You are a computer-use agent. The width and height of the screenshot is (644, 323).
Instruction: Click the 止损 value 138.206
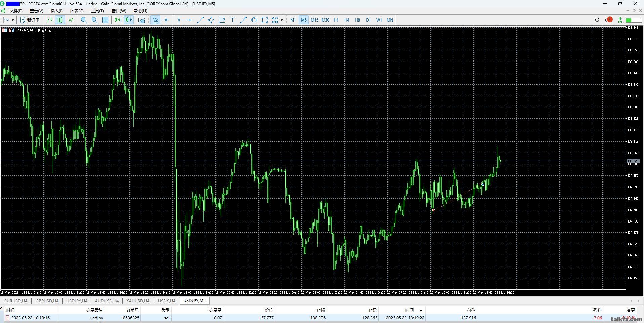[318, 318]
